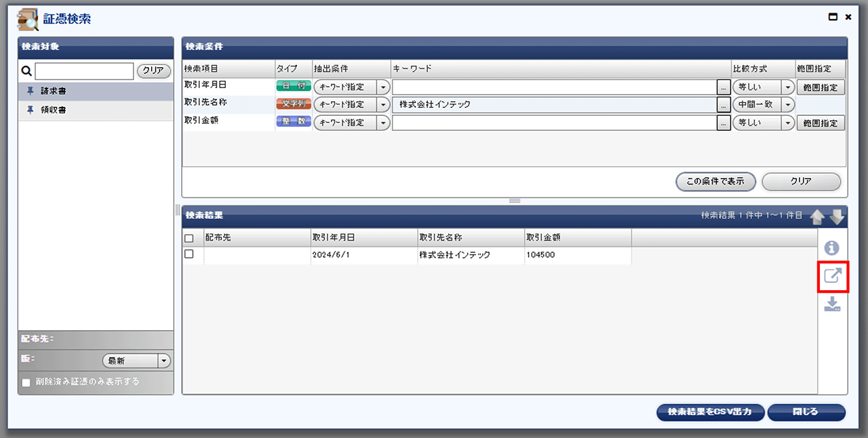
Task: Check the select-all box in the results header
Action: (189, 238)
